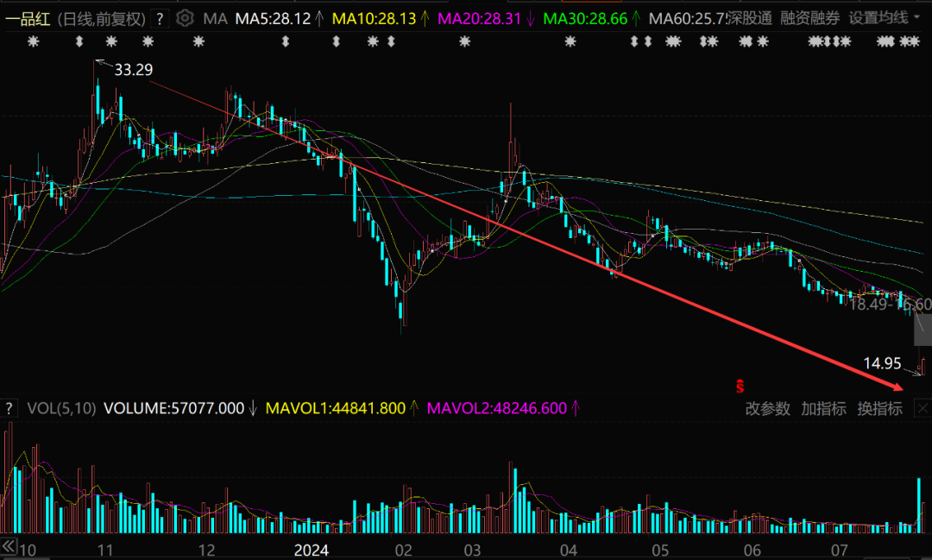Click the magenta MA20:28.31 value
Image resolution: width=932 pixels, height=560 pixels.
coord(479,19)
